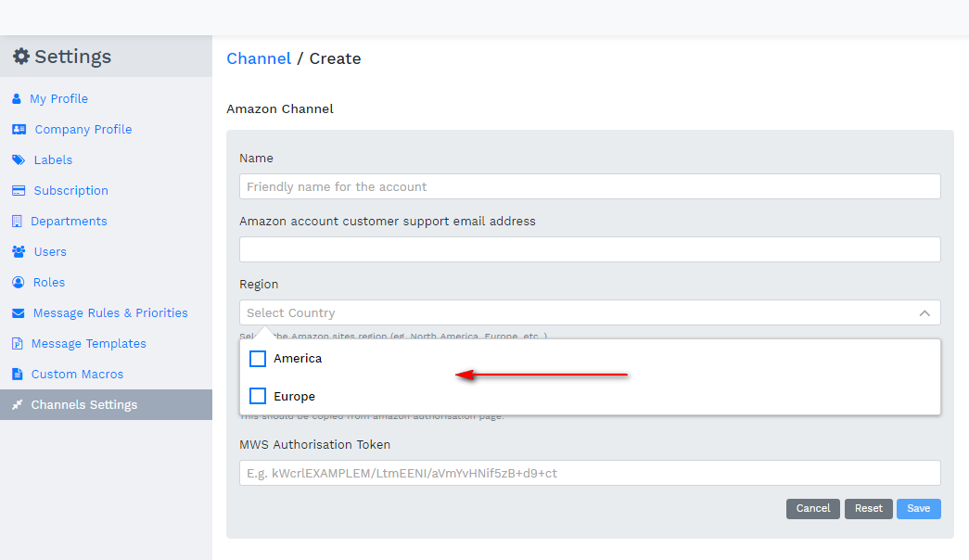Click the Labels tag icon
Viewport: 969px width, 560px height.
pyautogui.click(x=18, y=159)
